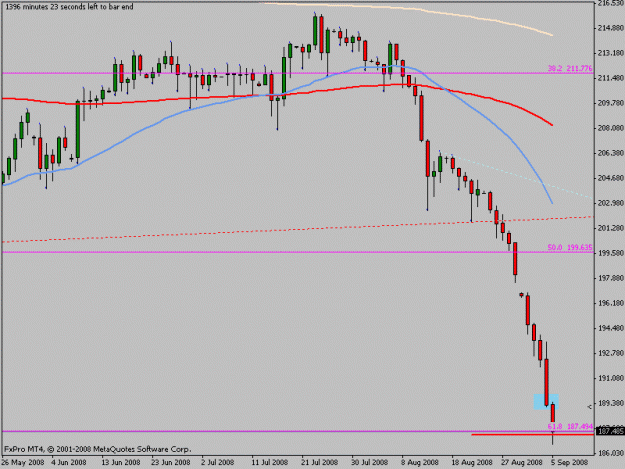Click the FxPro MT4 copyright text
The image size is (625, 469).
[x=98, y=449]
